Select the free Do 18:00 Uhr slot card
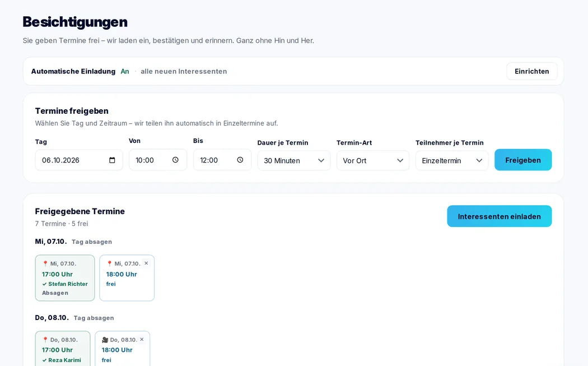Screen dimensions: 588x366 (122, 349)
